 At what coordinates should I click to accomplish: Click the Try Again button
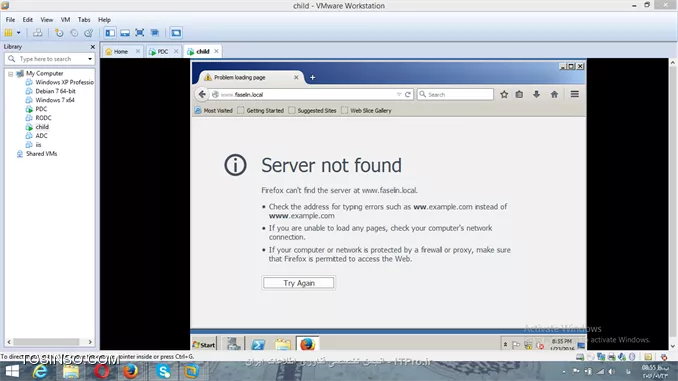[x=299, y=283]
